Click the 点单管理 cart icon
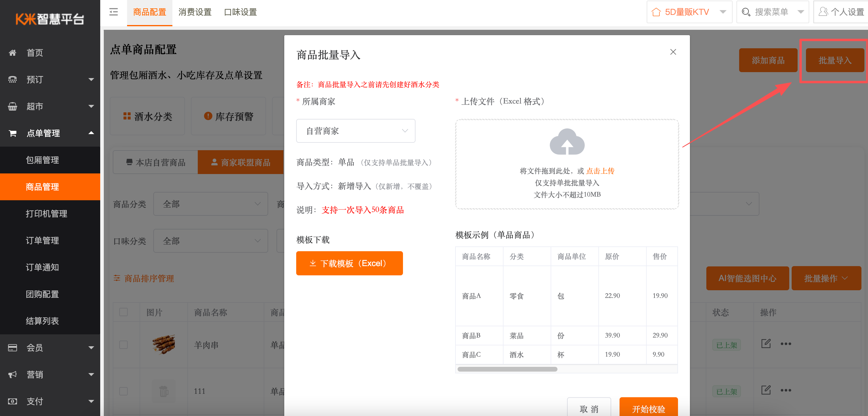868x416 pixels. click(x=13, y=133)
